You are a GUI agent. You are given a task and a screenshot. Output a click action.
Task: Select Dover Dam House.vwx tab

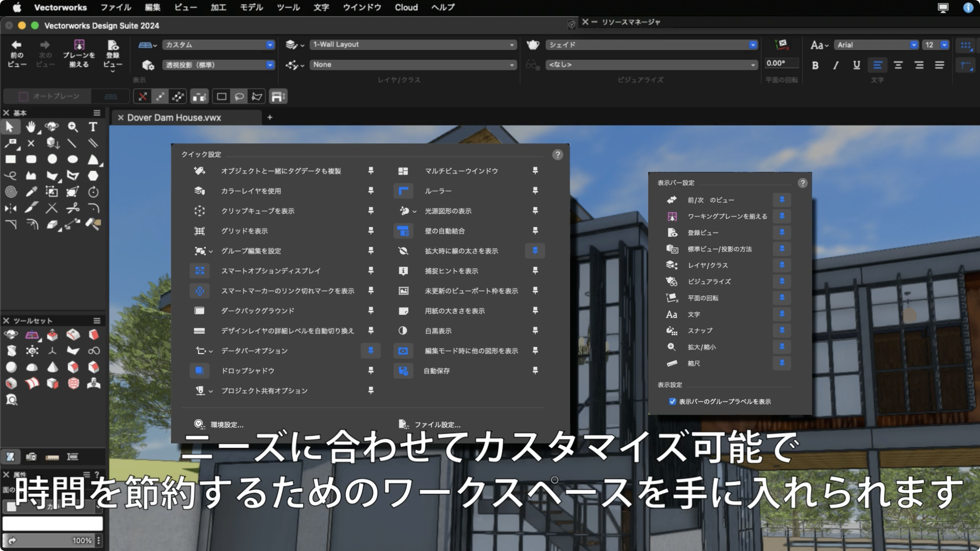point(186,118)
